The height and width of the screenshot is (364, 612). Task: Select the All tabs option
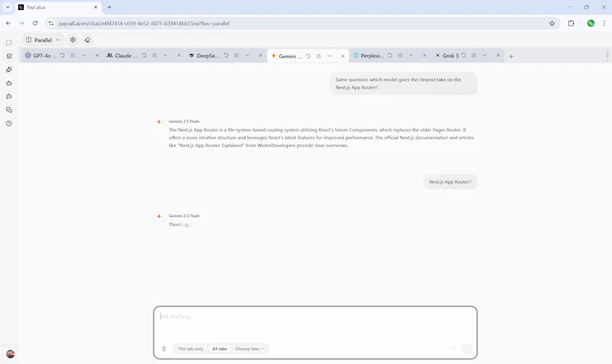(x=220, y=349)
